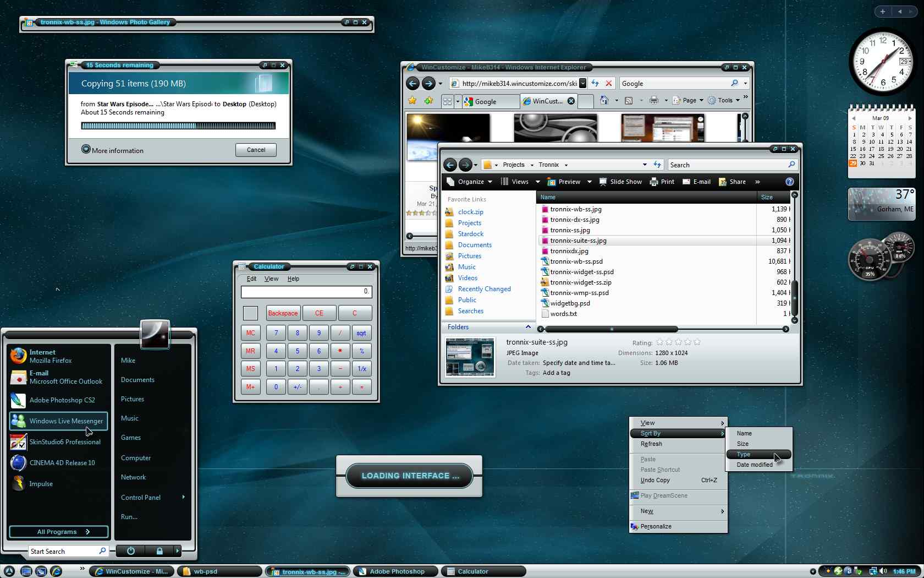Viewport: 924px width, 578px height.
Task: Click the Start menu power button
Action: 131,550
